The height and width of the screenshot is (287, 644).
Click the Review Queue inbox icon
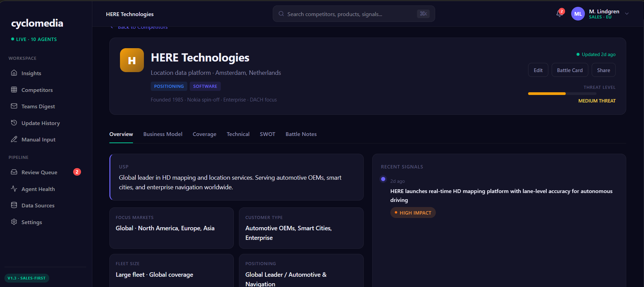14,172
